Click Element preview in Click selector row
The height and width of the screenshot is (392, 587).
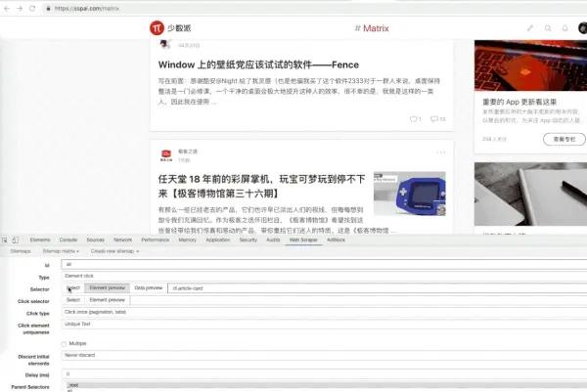[x=107, y=300]
